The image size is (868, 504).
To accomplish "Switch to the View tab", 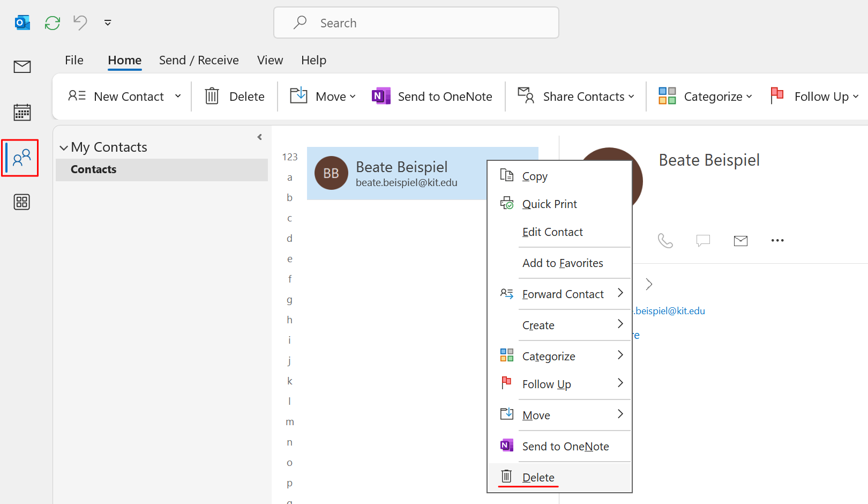I will [x=270, y=60].
